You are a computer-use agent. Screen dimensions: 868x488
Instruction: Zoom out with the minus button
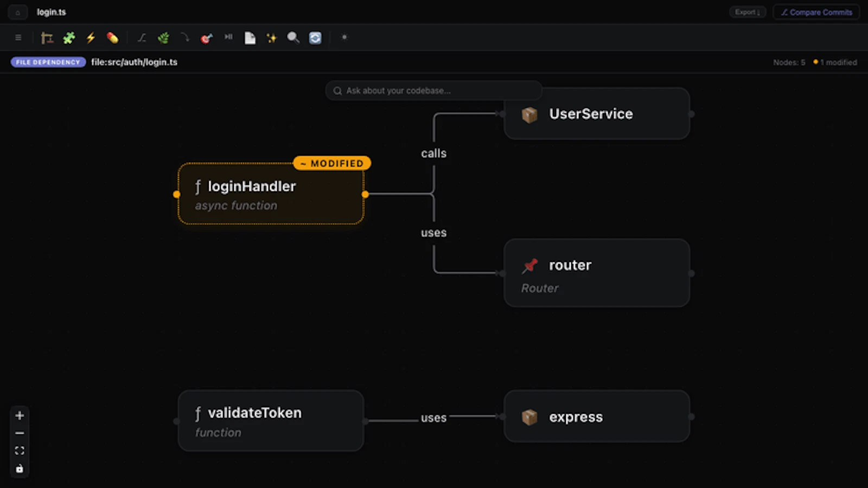[x=20, y=433]
